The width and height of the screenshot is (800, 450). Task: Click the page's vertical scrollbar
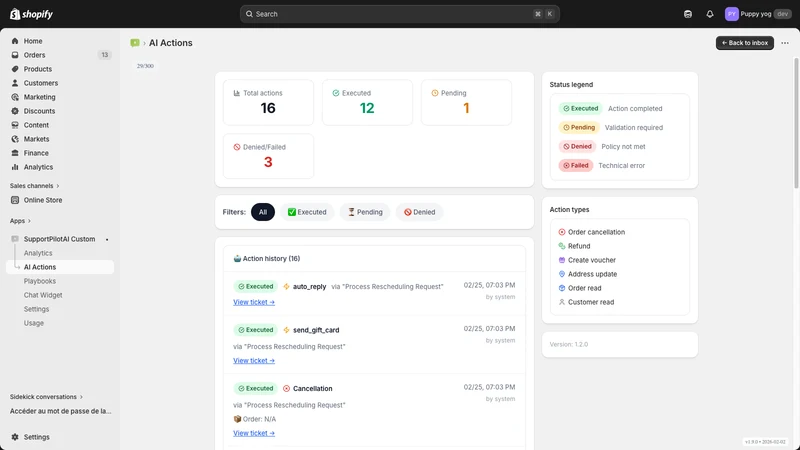(x=796, y=122)
